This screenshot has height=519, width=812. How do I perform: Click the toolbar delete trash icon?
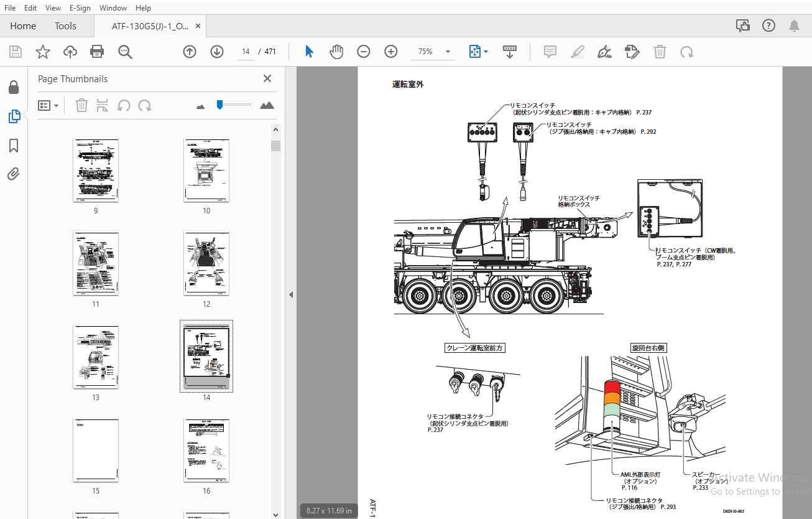tap(660, 52)
